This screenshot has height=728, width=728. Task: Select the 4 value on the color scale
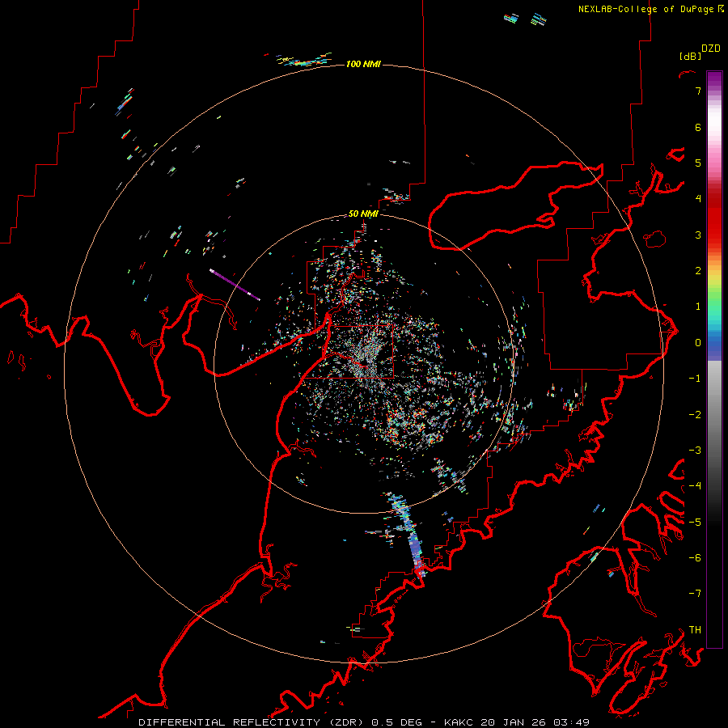(698, 199)
